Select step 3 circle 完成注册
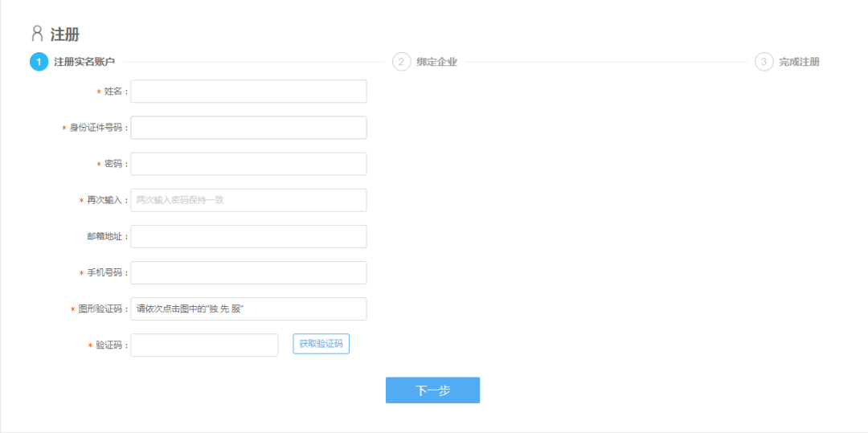 (764, 62)
